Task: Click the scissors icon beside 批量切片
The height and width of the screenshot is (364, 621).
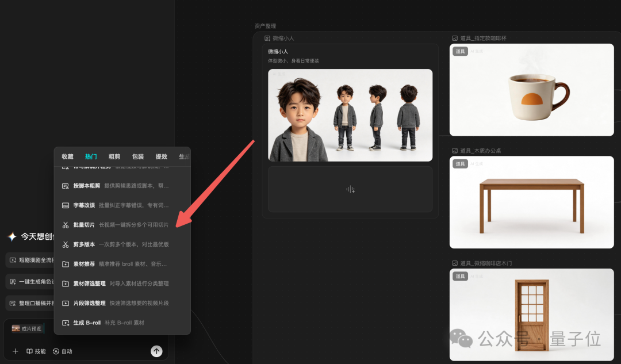Action: tap(66, 225)
